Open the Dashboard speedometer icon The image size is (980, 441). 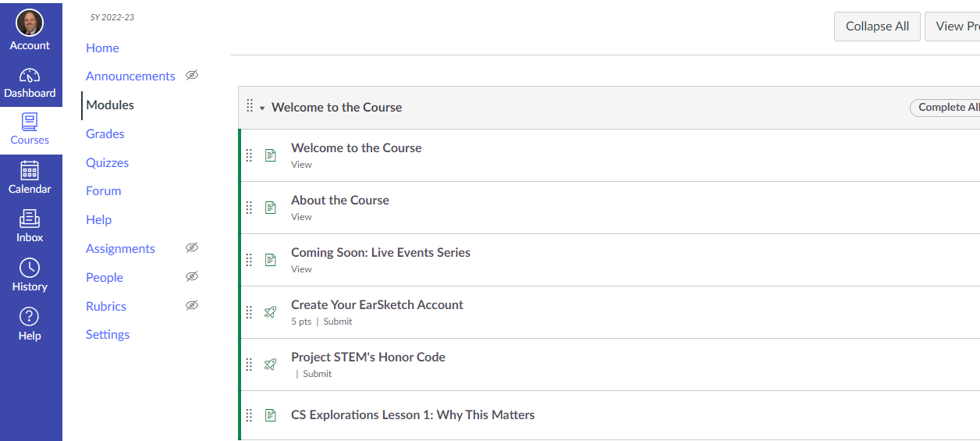[x=30, y=76]
